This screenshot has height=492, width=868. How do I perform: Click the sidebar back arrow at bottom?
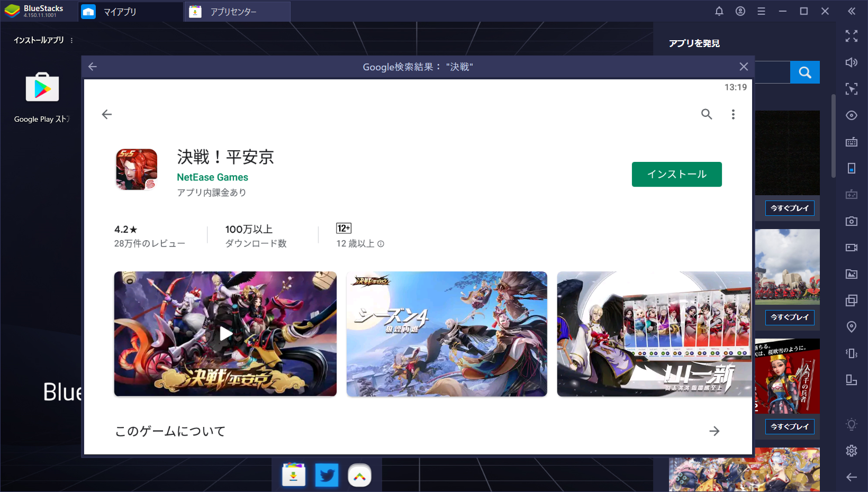pos(852,477)
